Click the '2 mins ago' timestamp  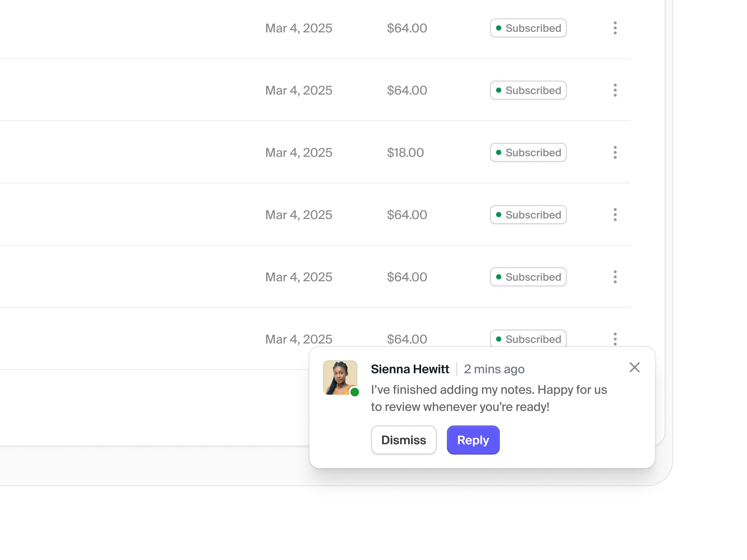click(x=494, y=369)
